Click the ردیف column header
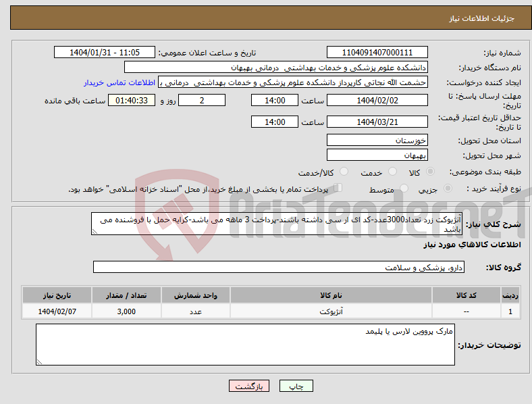This screenshot has height=404, width=532. click(x=510, y=295)
